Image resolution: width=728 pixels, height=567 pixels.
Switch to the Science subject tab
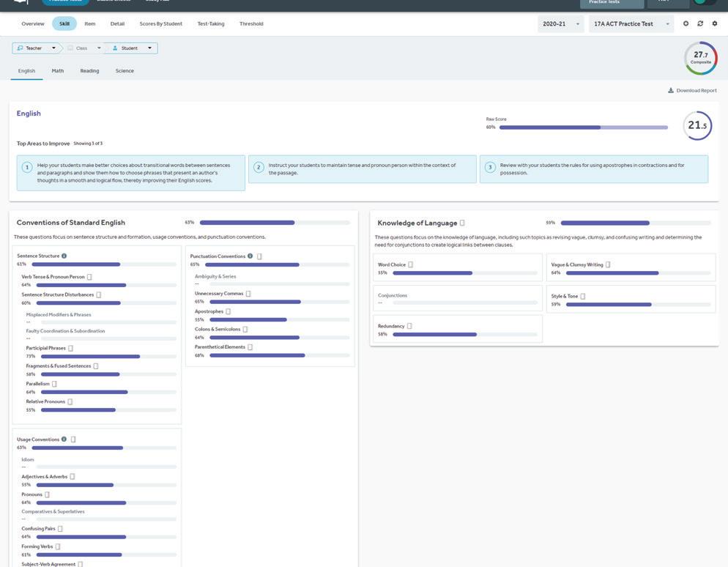125,71
